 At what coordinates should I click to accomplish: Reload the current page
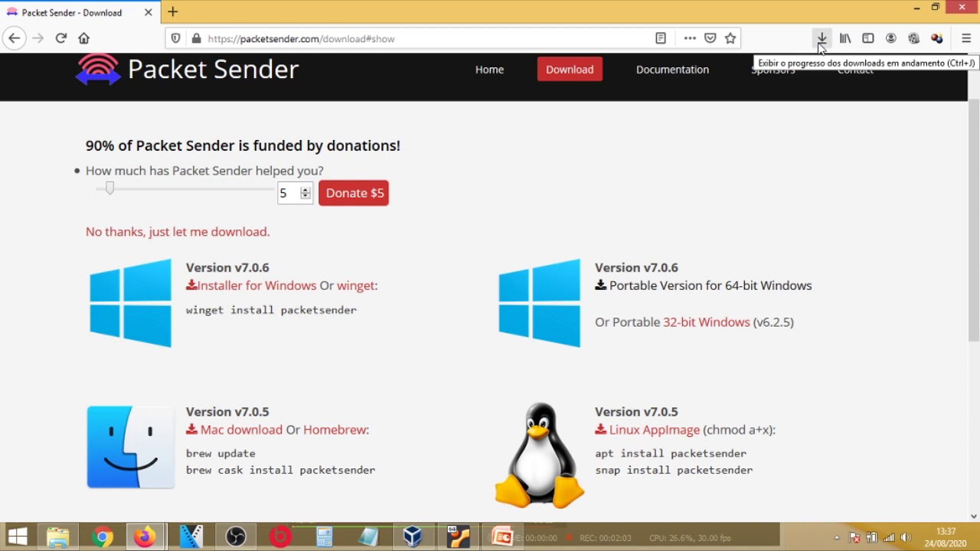61,38
